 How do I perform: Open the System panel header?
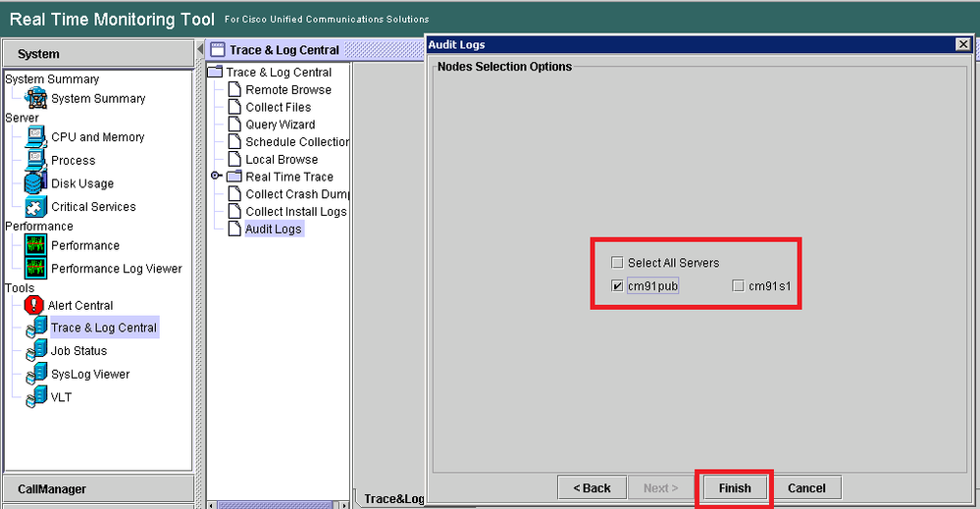[x=98, y=54]
